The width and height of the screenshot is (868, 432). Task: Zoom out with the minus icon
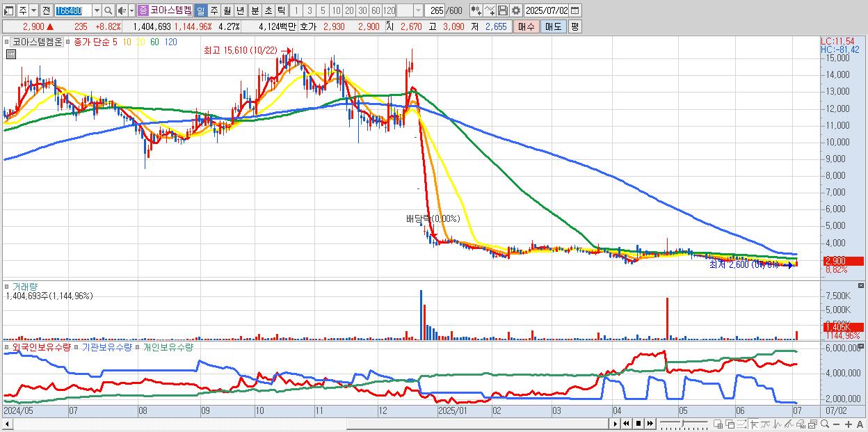tap(837, 424)
